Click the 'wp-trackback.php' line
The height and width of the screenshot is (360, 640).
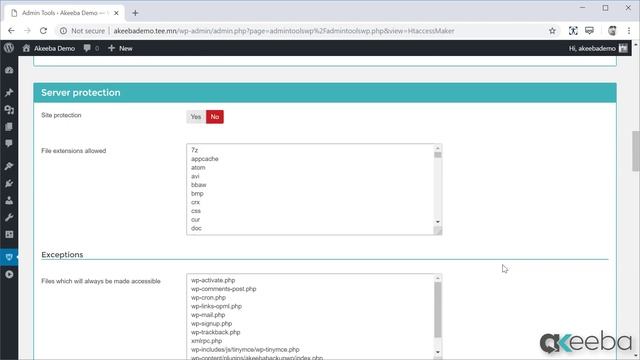point(216,332)
